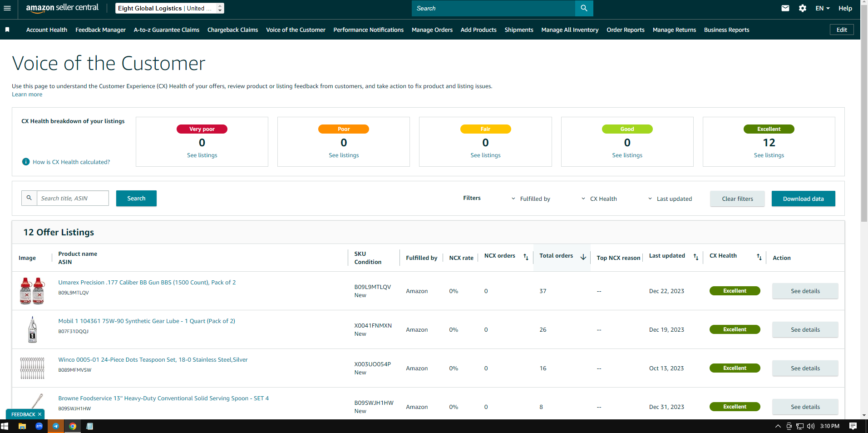Image resolution: width=868 pixels, height=433 pixels.
Task: Open Umarex Precision BB Gun product link
Action: point(147,283)
